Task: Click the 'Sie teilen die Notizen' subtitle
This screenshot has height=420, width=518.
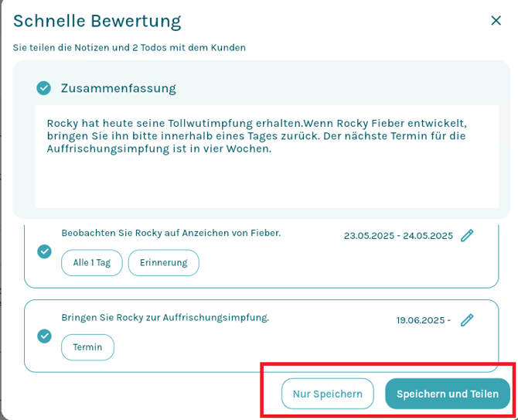Action: (x=129, y=48)
